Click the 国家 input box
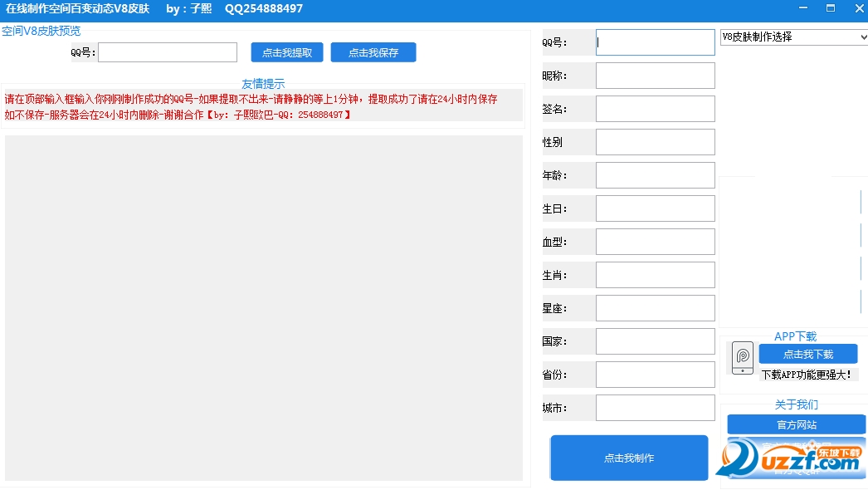The width and height of the screenshot is (868, 490). pos(655,341)
